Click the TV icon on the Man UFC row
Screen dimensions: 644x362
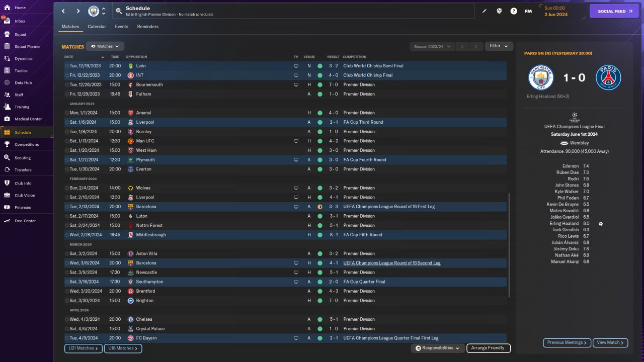(296, 141)
